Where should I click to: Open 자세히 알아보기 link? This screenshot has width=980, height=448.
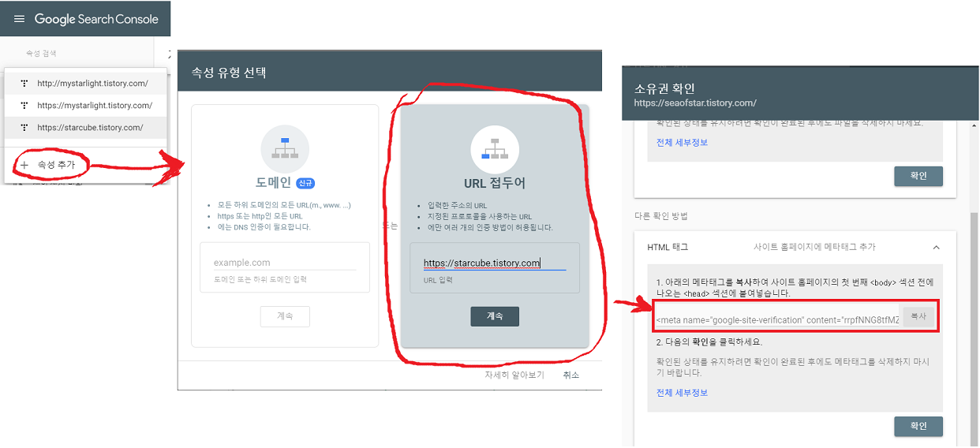(514, 375)
